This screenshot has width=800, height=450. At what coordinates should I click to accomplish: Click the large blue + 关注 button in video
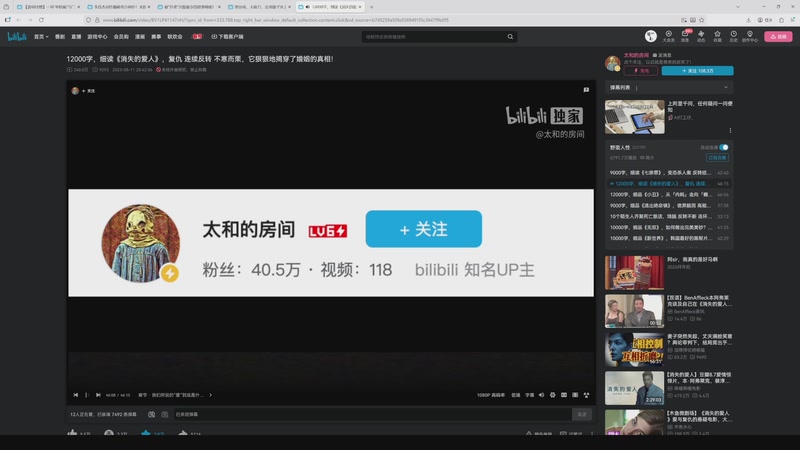(x=423, y=229)
